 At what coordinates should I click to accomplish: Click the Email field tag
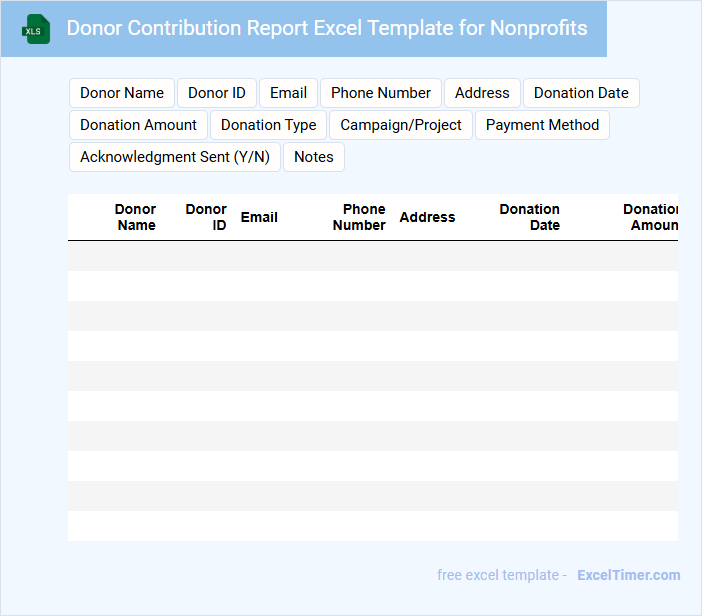288,93
